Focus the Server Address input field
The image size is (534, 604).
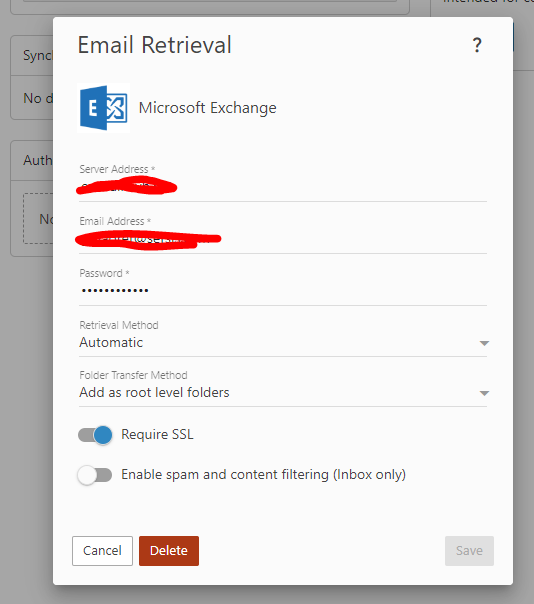283,189
